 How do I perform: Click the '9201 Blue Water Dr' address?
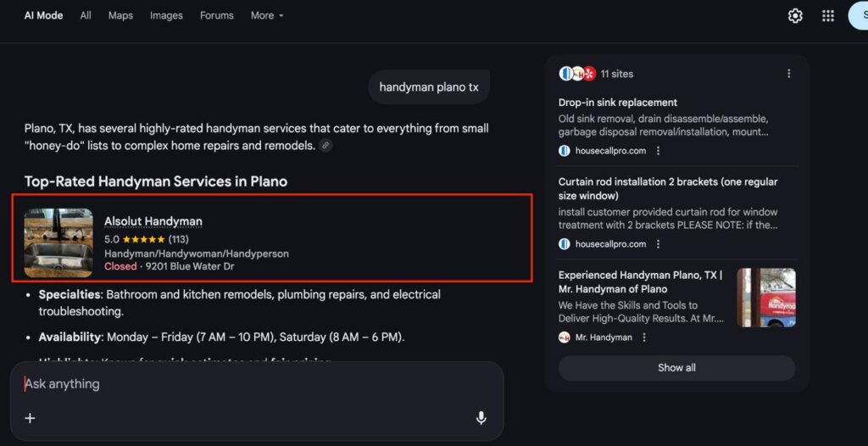190,266
